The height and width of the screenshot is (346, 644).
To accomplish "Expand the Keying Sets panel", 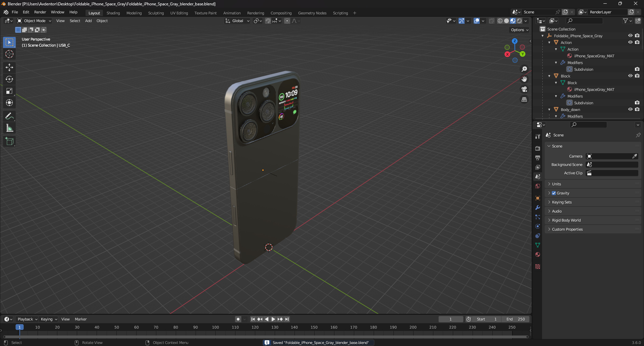I will (x=562, y=202).
